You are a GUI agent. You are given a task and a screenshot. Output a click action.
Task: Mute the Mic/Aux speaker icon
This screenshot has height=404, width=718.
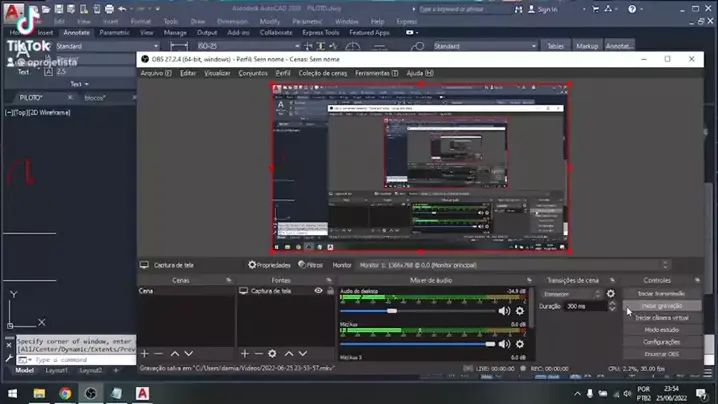tap(504, 344)
